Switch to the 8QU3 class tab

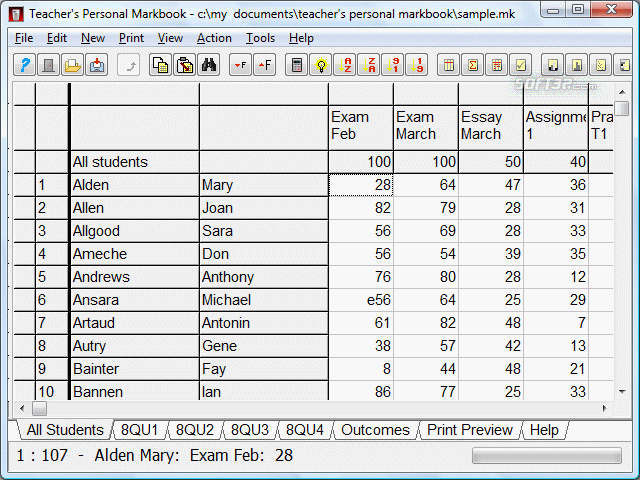click(250, 430)
